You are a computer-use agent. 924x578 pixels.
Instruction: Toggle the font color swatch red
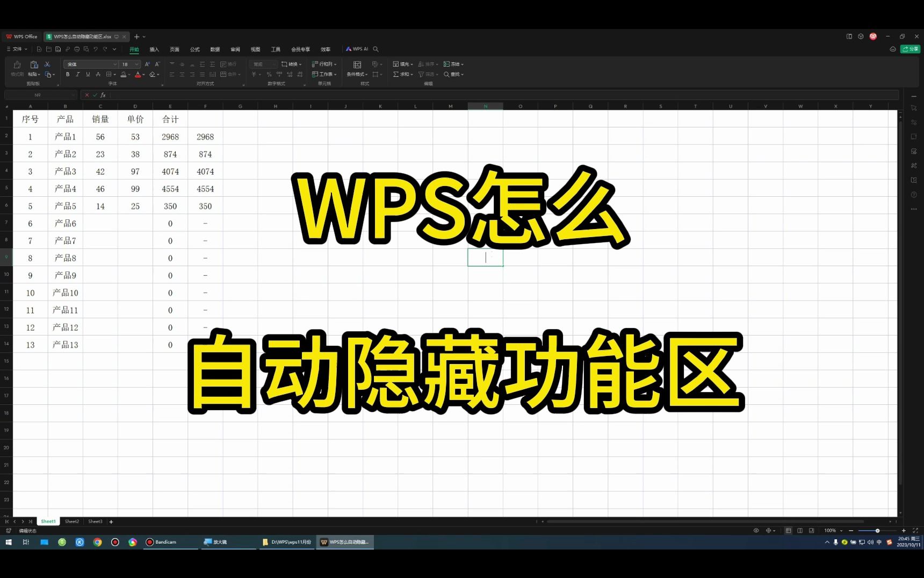(138, 74)
